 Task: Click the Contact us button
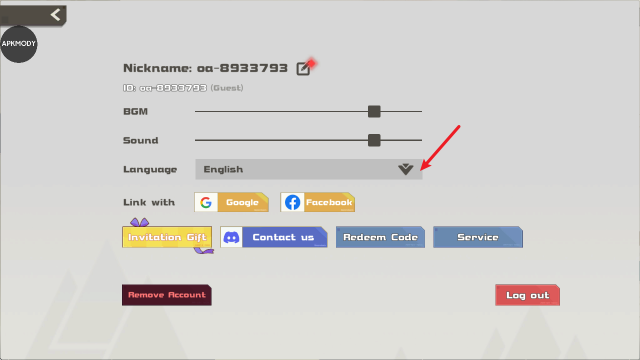pos(274,237)
